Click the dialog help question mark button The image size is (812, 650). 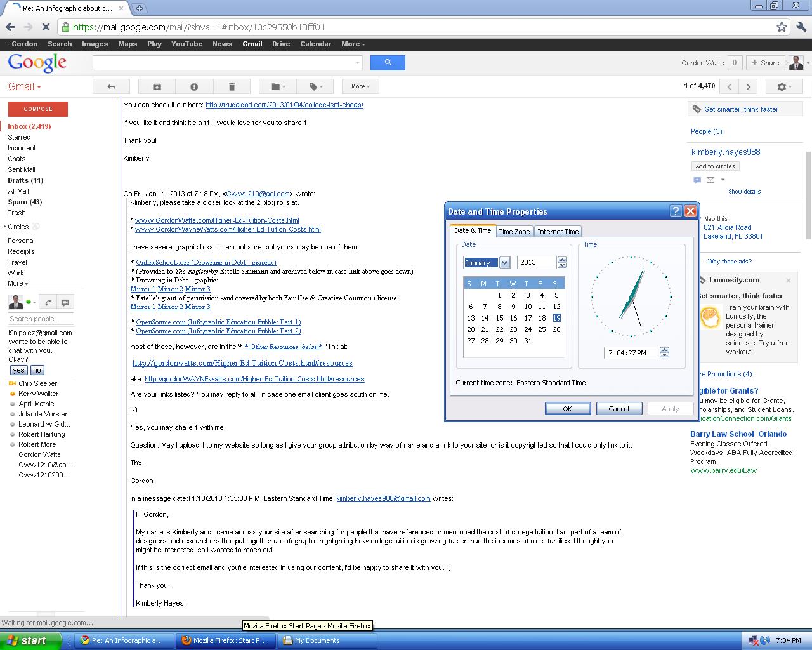click(x=676, y=211)
